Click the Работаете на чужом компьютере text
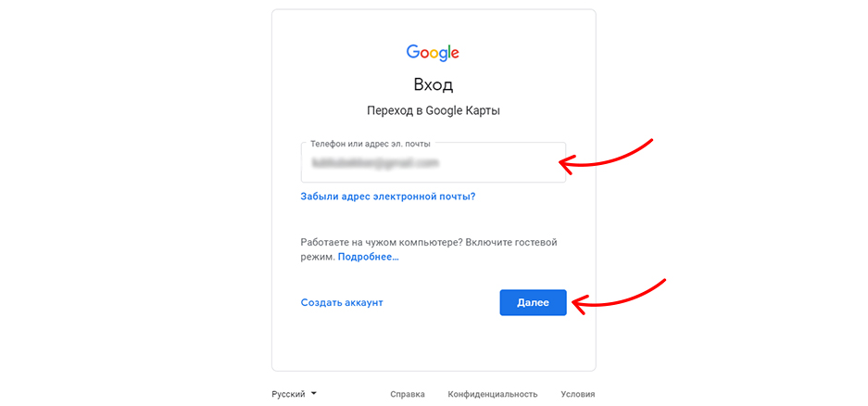Screen dimensions: 868x406 (x=382, y=243)
